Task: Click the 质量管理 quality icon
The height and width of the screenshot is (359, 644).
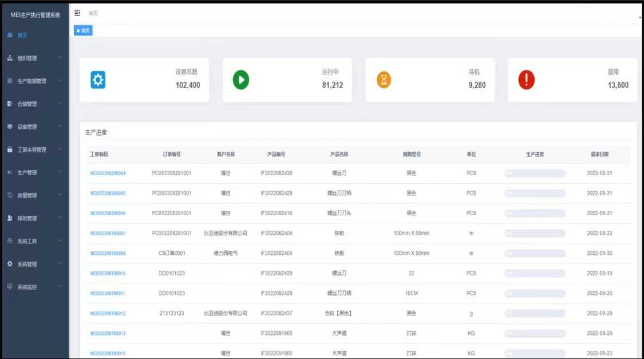Action: point(10,195)
